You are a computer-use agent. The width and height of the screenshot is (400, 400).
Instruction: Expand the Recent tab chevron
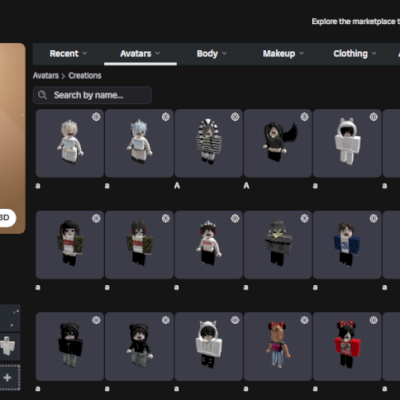(85, 53)
